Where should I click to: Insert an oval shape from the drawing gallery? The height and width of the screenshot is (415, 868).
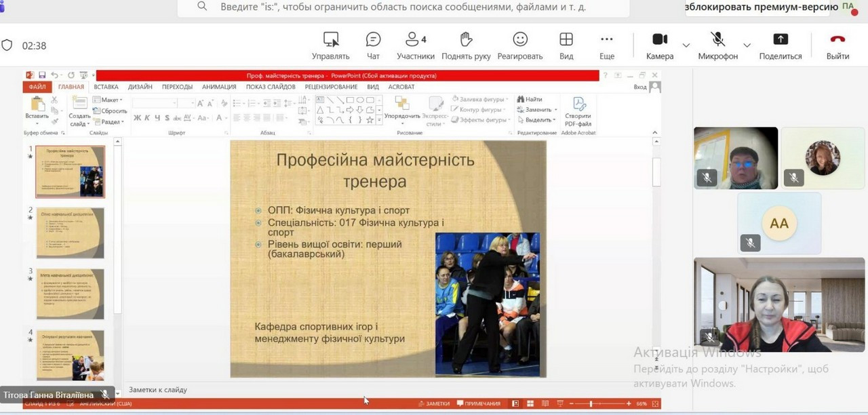point(360,100)
